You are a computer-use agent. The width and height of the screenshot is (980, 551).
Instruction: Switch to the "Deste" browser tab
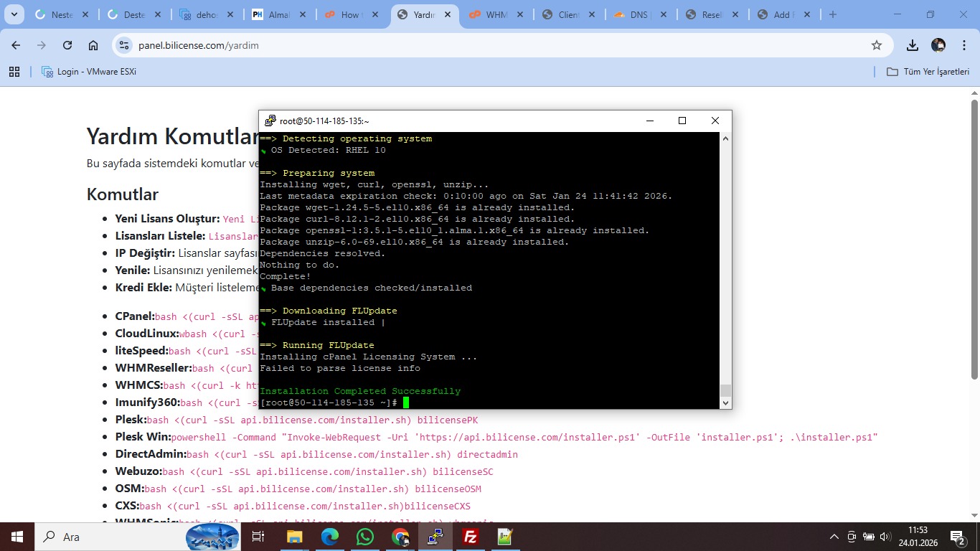point(134,14)
